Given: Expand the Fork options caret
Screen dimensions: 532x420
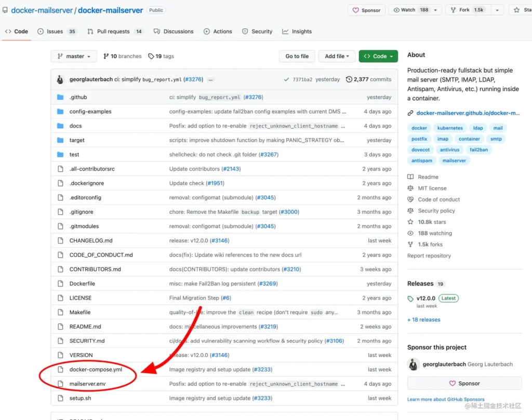Looking at the screenshot, I should (497, 10).
